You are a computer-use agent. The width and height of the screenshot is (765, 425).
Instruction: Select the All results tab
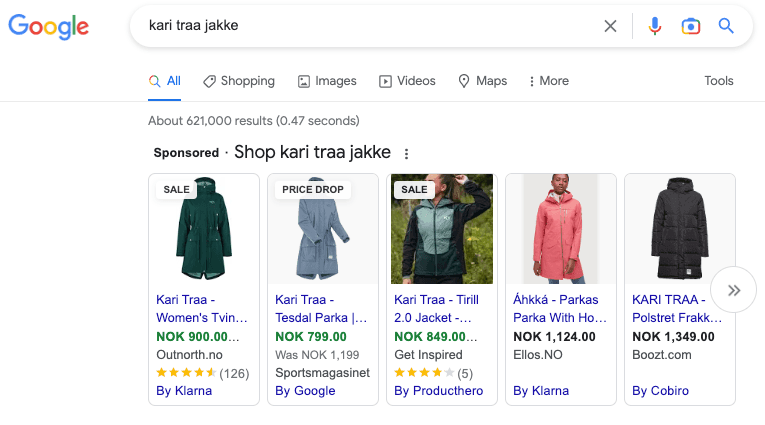point(164,81)
